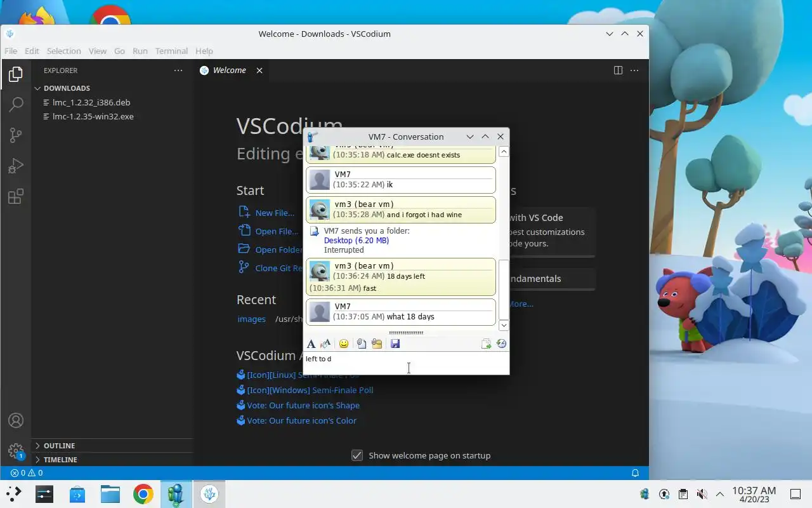The image size is (812, 508).
Task: Click conversation scrollbar down arrow
Action: [x=504, y=325]
